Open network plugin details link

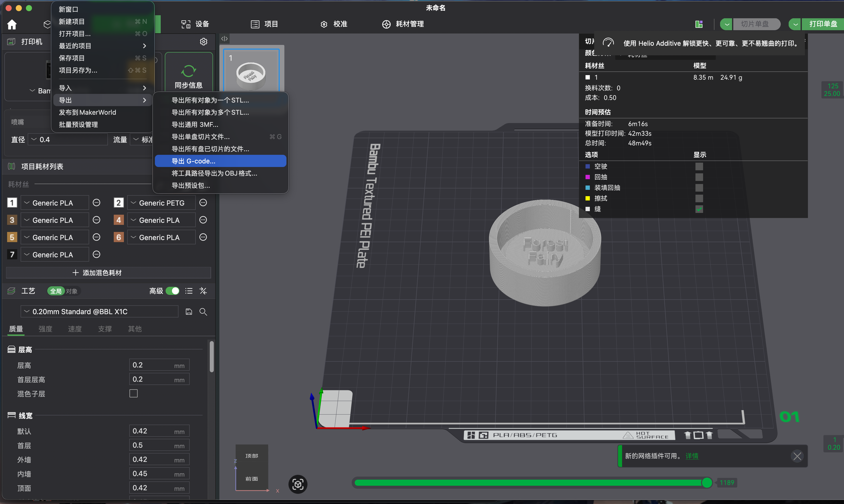692,456
